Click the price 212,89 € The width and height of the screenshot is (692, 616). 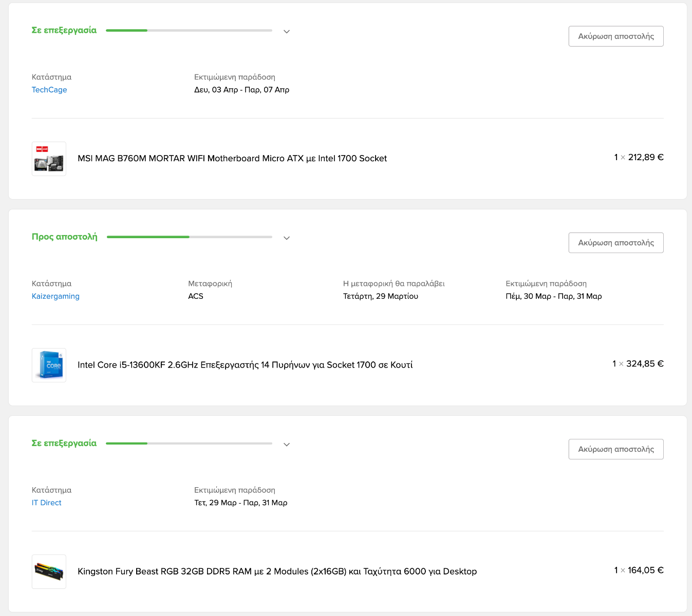click(646, 157)
